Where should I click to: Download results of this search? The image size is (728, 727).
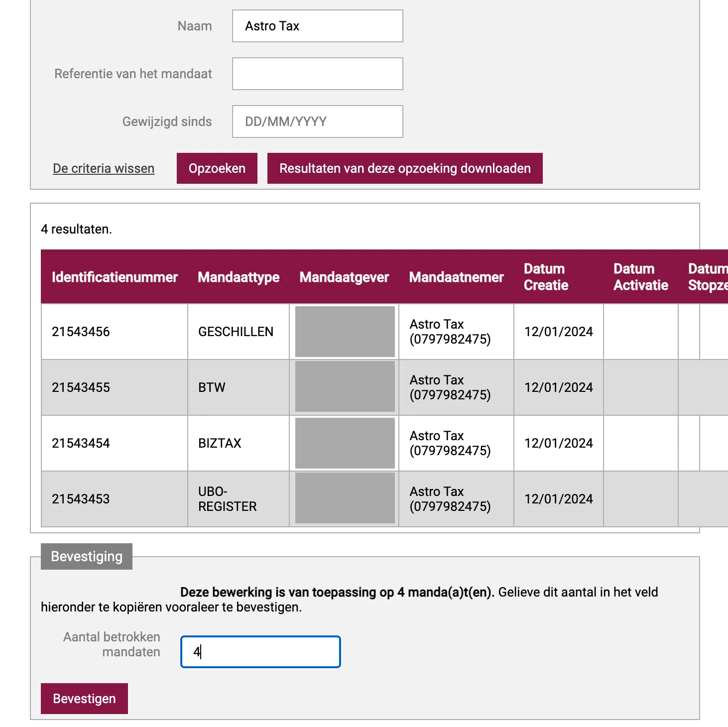[405, 168]
